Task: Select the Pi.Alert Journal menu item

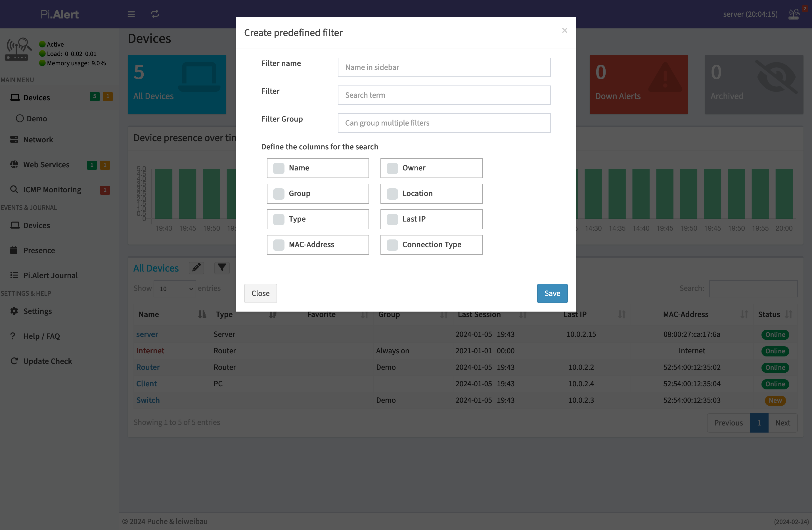Action: pos(50,275)
